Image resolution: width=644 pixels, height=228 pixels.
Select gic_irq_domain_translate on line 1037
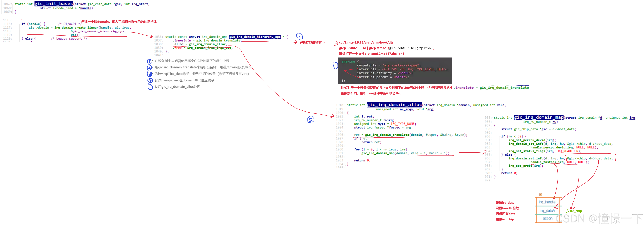click(x=218, y=40)
